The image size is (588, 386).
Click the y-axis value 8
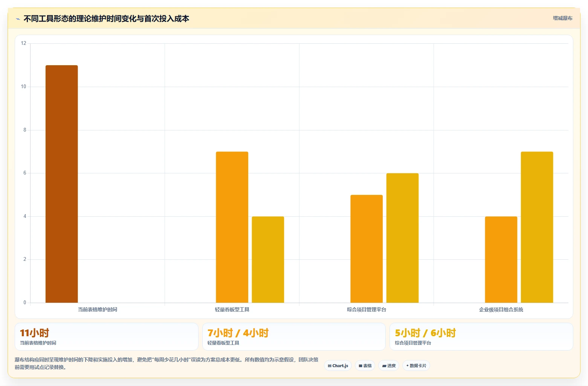pyautogui.click(x=25, y=130)
